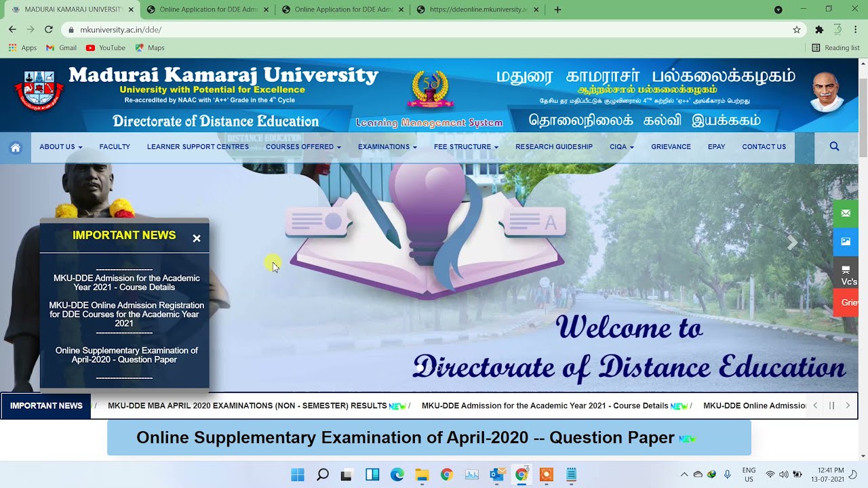Open Windows taskbar search

(323, 475)
